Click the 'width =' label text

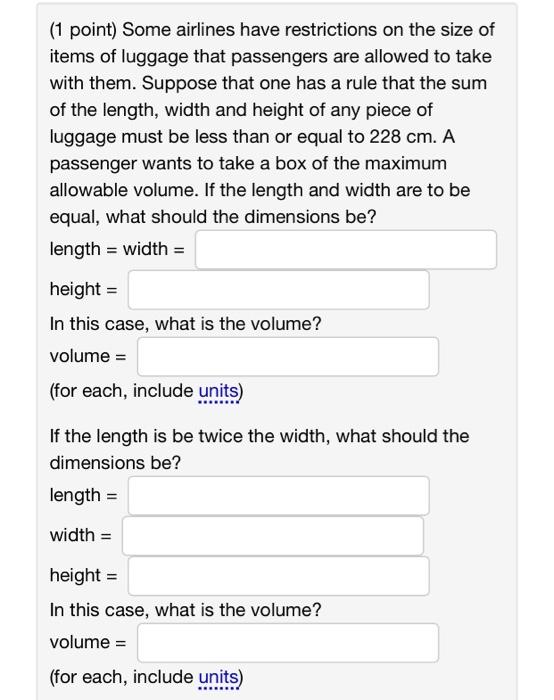click(81, 535)
